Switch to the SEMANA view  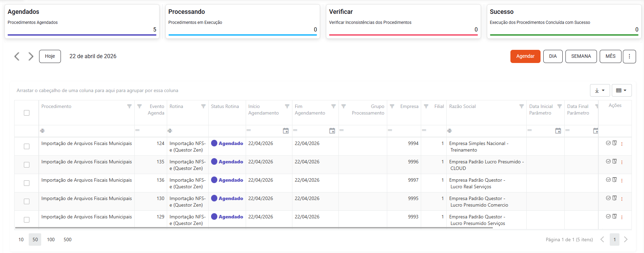[581, 56]
